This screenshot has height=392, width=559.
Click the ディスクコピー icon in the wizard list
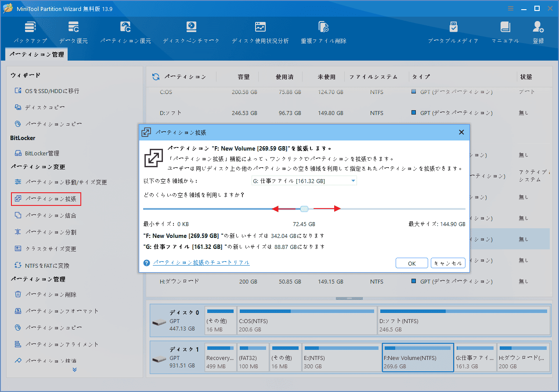tap(18, 108)
